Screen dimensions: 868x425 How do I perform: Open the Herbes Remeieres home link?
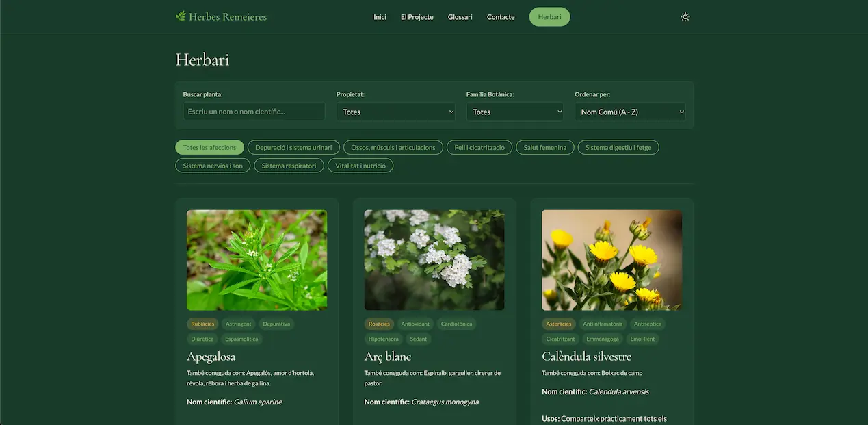[x=221, y=16]
